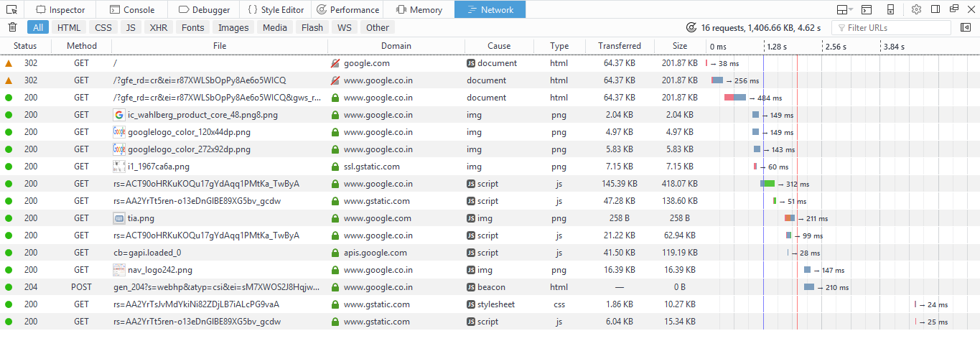Sort by the Type column header

[x=559, y=46]
